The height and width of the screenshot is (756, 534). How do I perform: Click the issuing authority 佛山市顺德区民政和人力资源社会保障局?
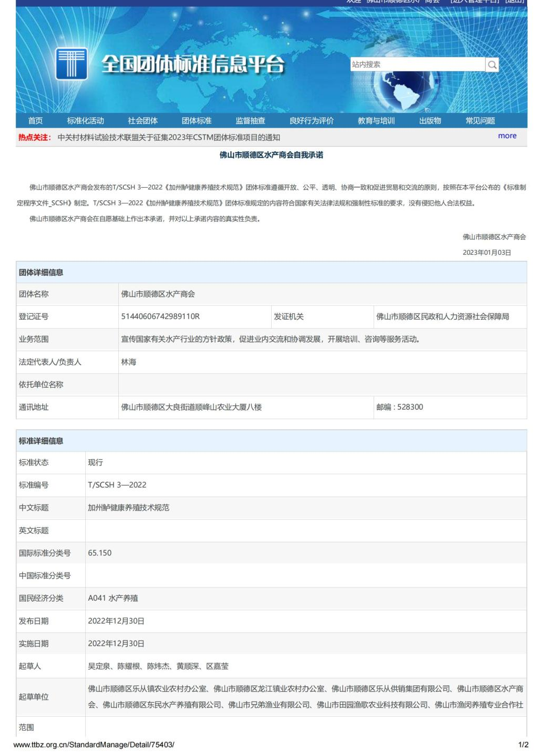(442, 317)
